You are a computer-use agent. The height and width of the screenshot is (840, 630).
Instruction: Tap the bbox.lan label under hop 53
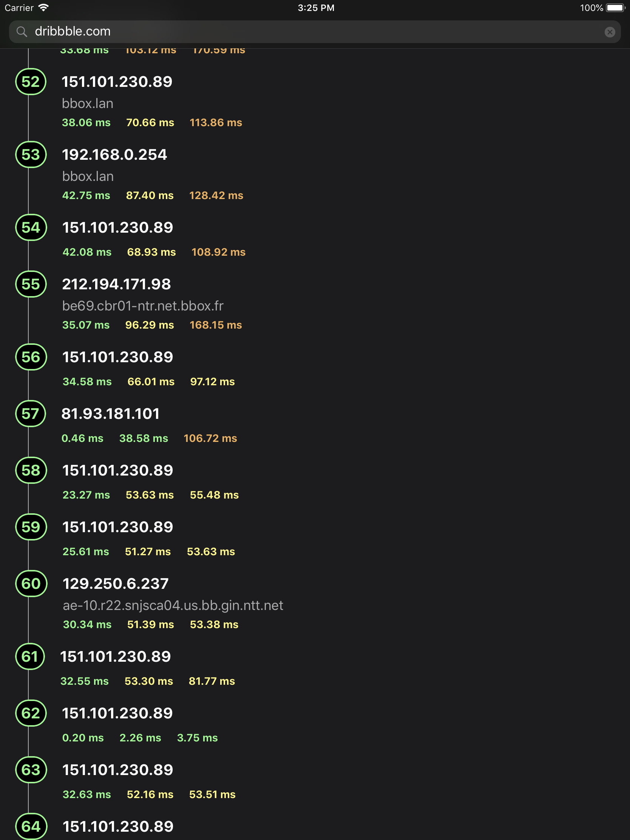coord(87,176)
